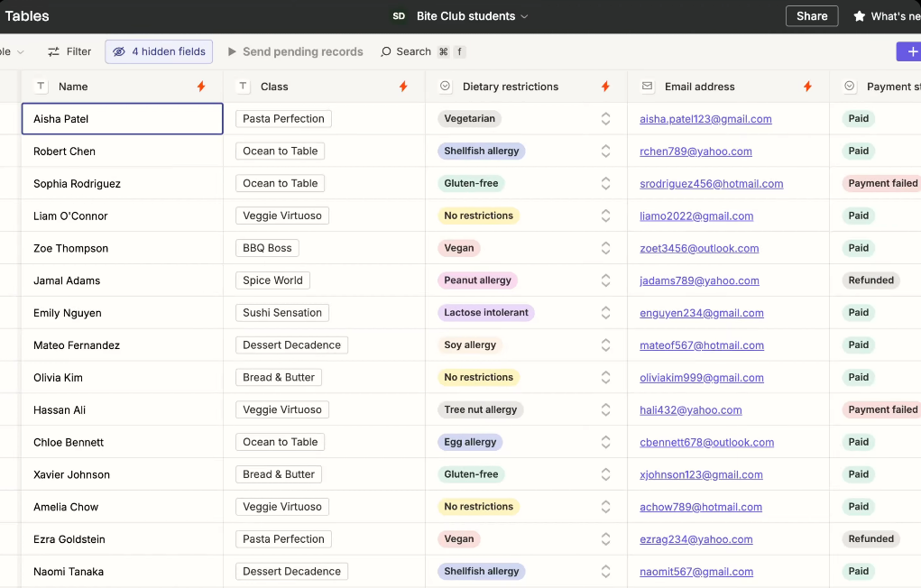Open the Filter options
This screenshot has width=921, height=588.
click(x=69, y=51)
